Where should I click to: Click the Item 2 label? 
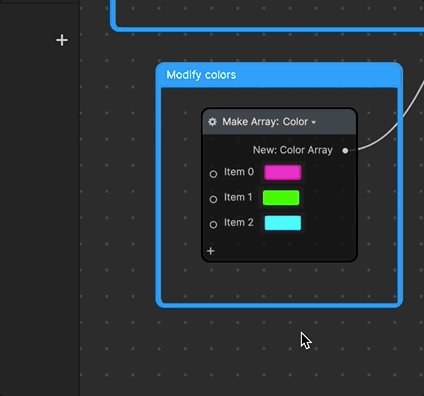[x=239, y=223]
